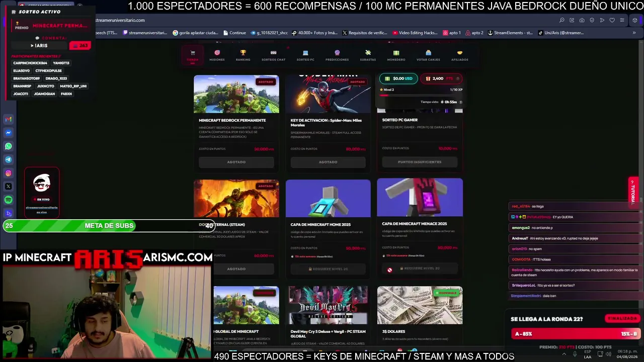
Task: Open Messenger in the browser sidebar
Action: (x=9, y=133)
